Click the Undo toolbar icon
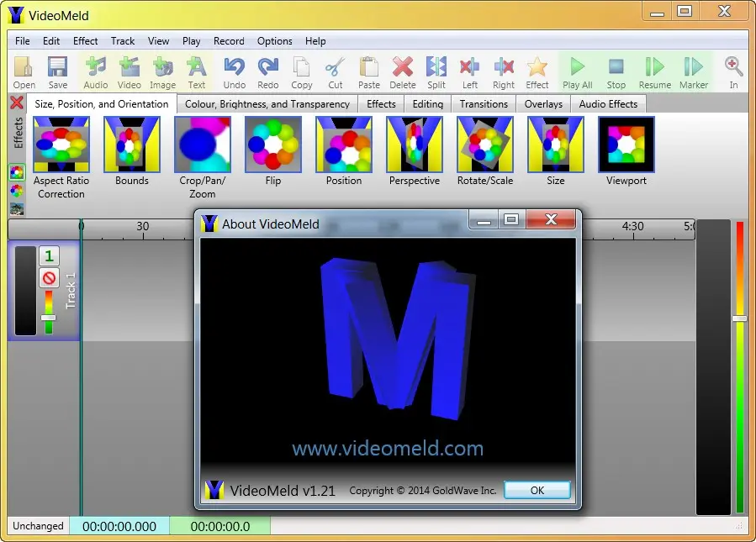The image size is (756, 542). pos(235,72)
